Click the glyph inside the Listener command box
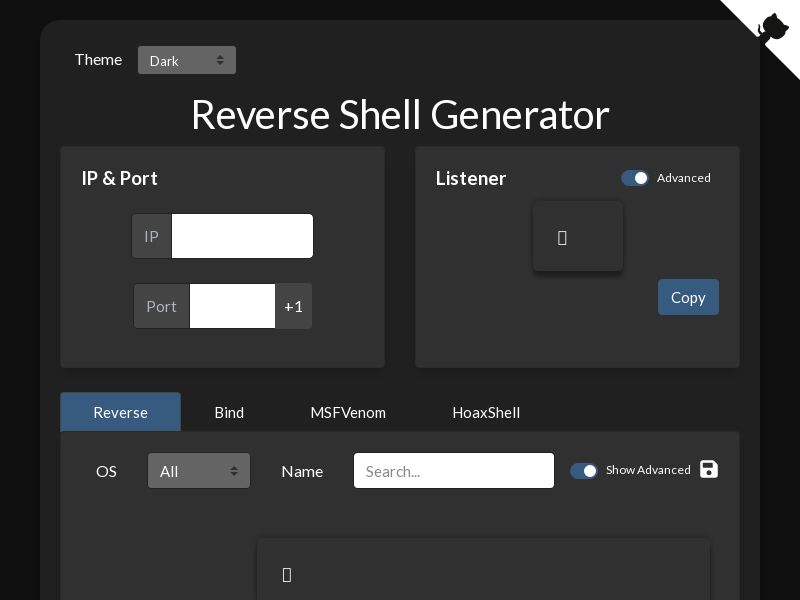 point(562,238)
